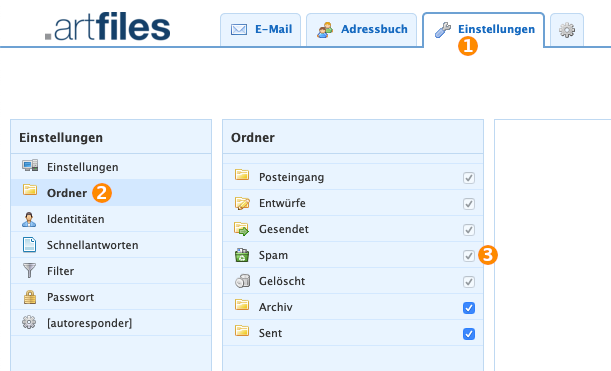611x371 pixels.
Task: Click the pencil folder icon for Entwürfe
Action: point(242,203)
